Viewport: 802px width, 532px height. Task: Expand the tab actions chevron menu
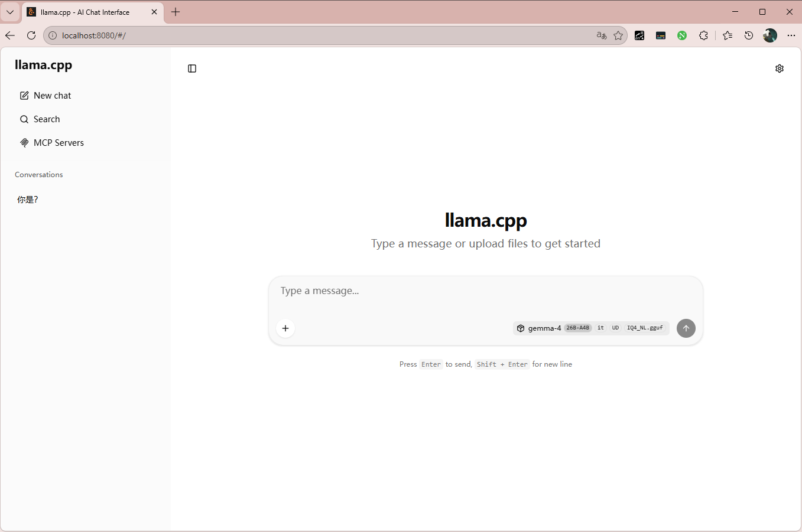point(10,12)
